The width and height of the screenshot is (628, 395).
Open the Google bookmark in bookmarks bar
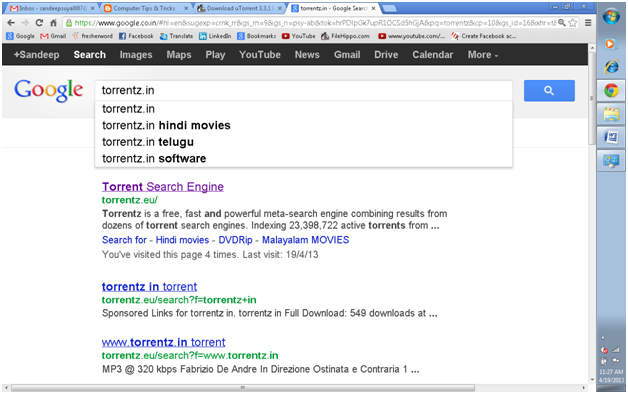(21, 36)
